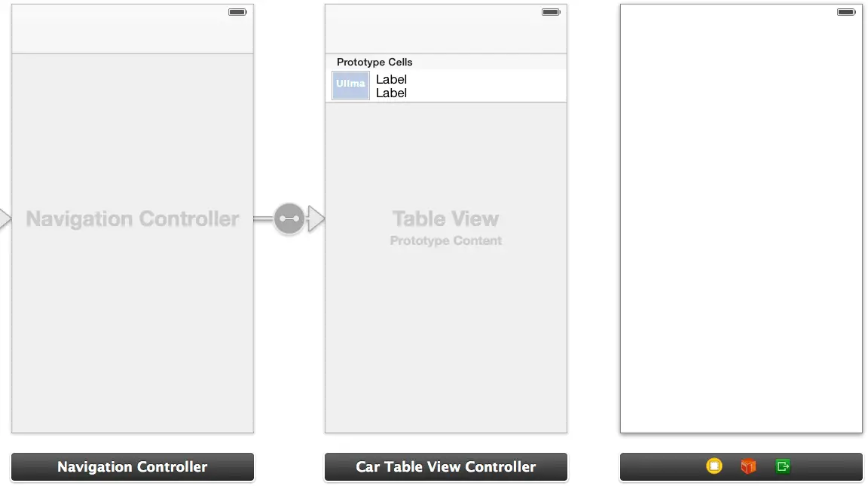Click the gray Navigation Controller text inside the scene
This screenshot has height=486, width=868.
[x=133, y=219]
